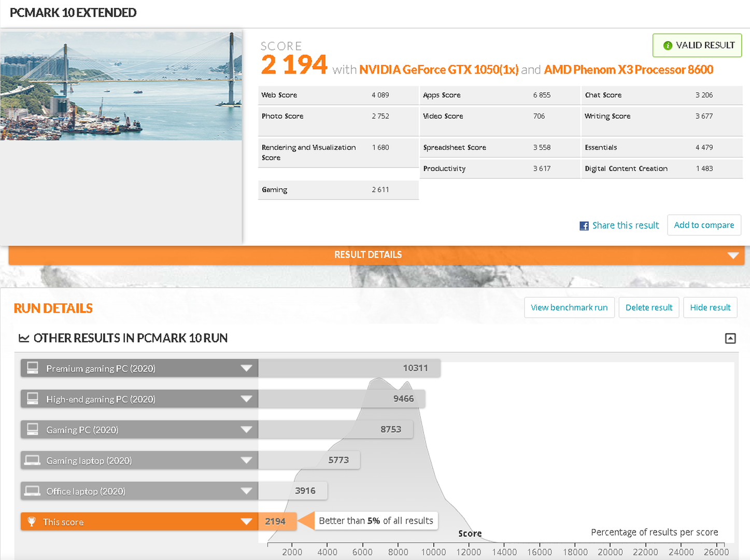
Task: Click the chart icon beside Other Results heading
Action: click(x=24, y=338)
